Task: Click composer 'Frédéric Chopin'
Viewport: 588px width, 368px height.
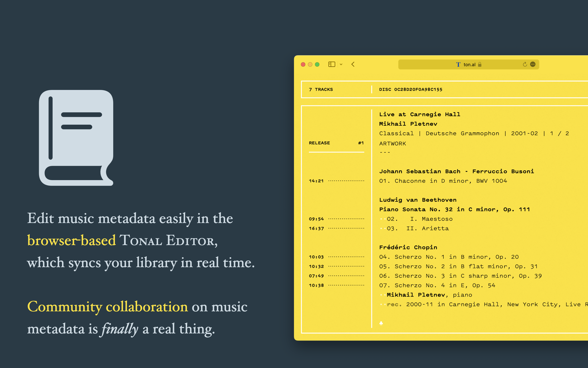Action: [x=408, y=247]
